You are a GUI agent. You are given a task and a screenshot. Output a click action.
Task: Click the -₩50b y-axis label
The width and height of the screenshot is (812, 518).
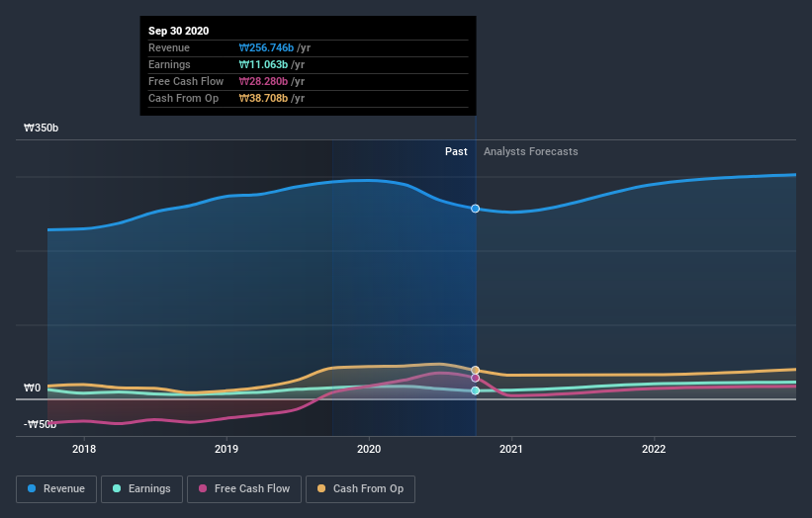(40, 424)
